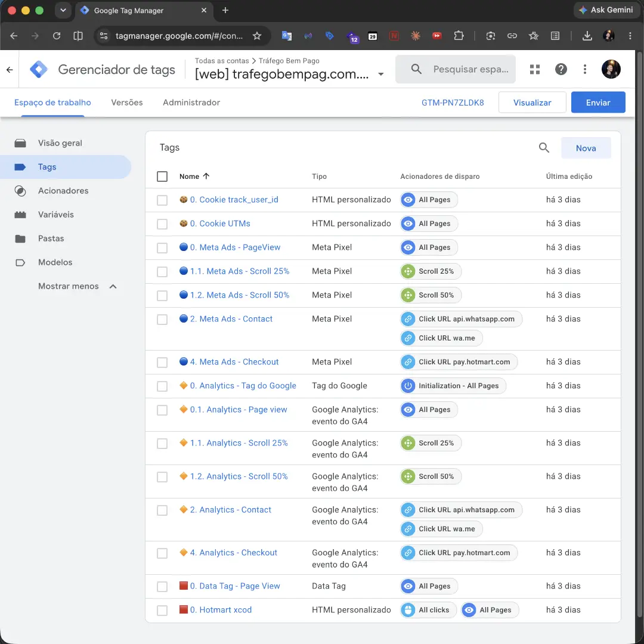Toggle the select-all tags checkbox
The width and height of the screenshot is (644, 644).
click(x=162, y=176)
